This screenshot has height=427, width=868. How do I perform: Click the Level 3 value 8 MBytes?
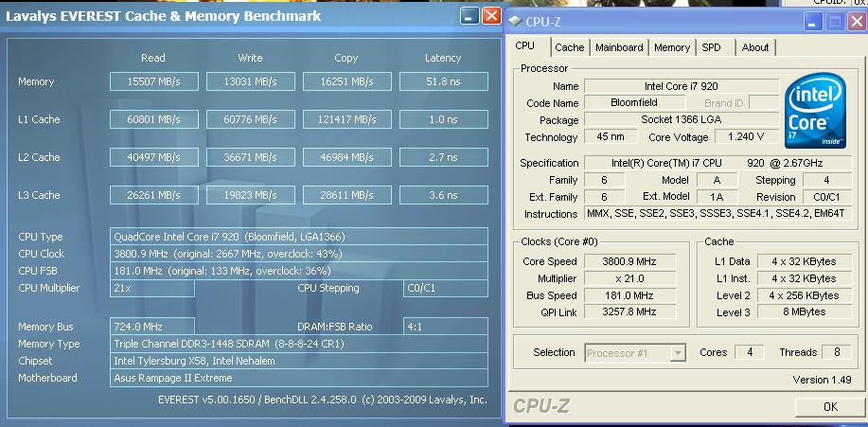(805, 312)
